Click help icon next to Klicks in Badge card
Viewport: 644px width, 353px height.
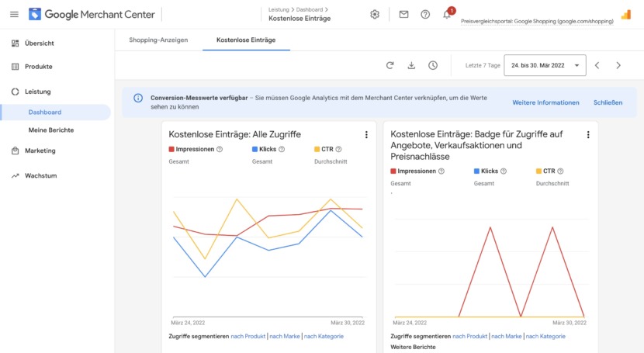tap(504, 171)
